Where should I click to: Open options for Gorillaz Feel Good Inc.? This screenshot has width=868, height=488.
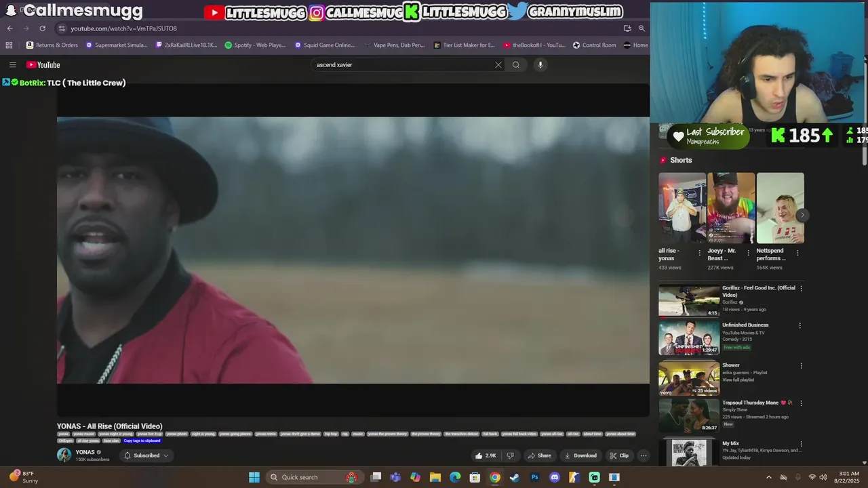801,288
